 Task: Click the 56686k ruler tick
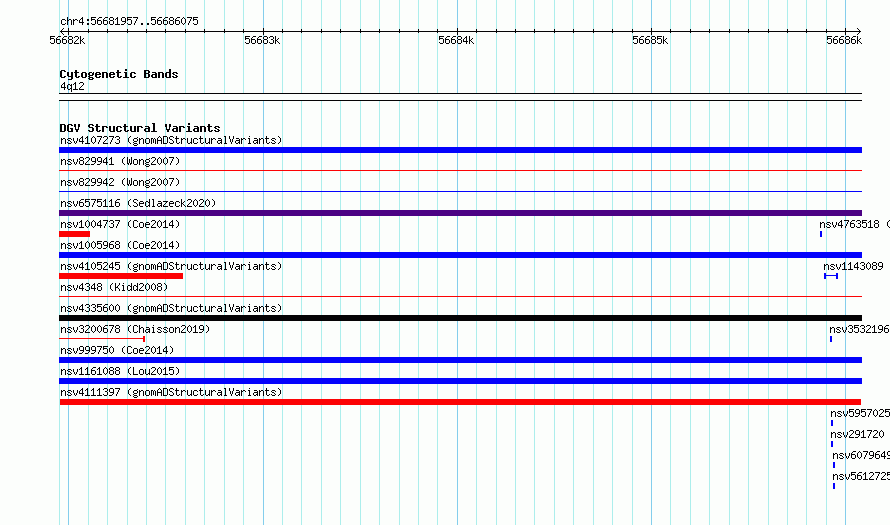(x=844, y=40)
